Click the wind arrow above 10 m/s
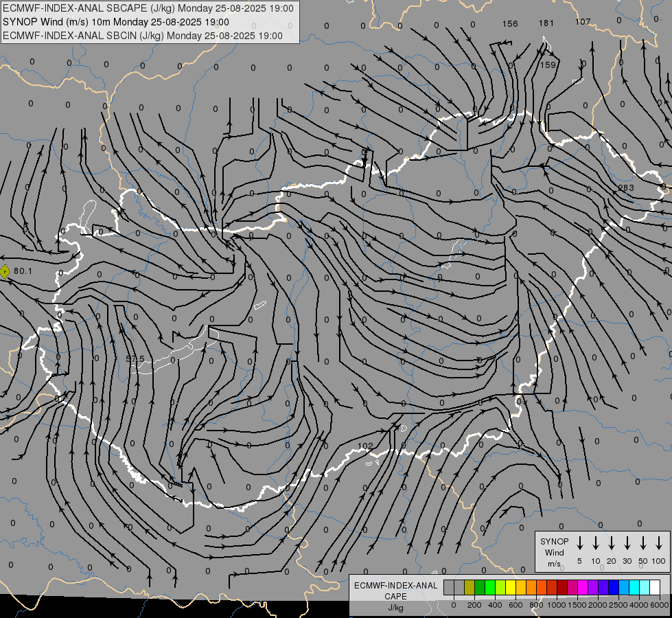This screenshot has width=672, height=618. tap(596, 543)
